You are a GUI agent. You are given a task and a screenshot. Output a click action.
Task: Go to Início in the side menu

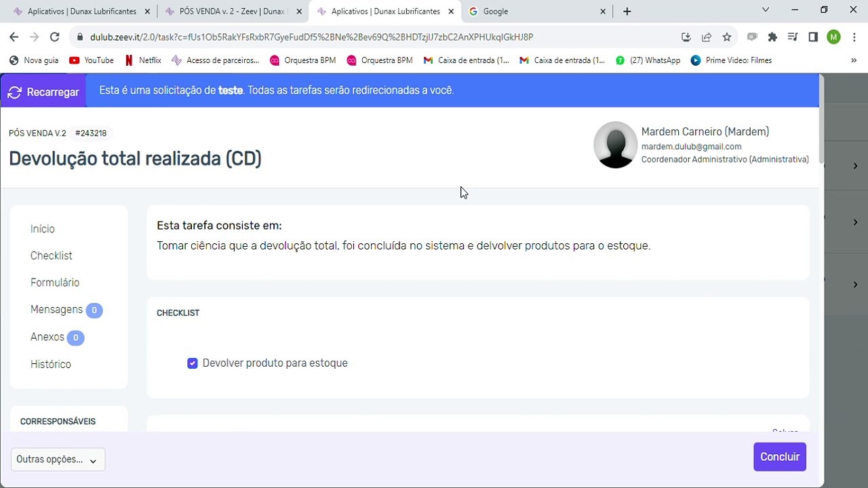tap(43, 229)
